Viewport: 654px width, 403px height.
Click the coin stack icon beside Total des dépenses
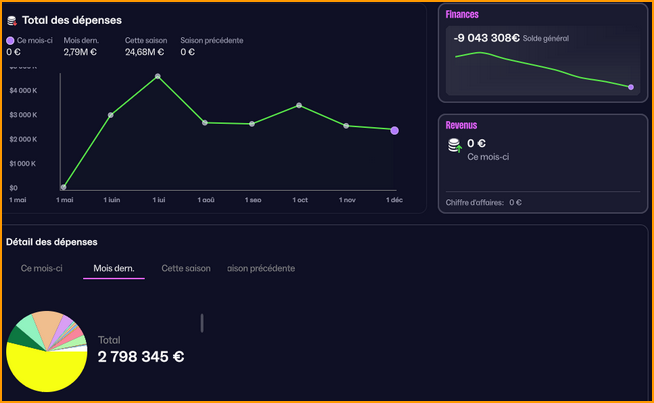pos(12,20)
